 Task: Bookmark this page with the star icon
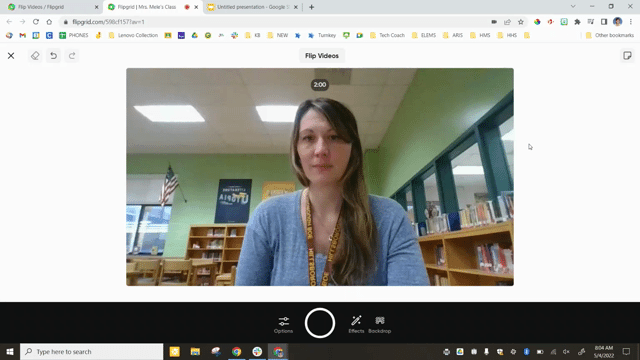tap(521, 22)
